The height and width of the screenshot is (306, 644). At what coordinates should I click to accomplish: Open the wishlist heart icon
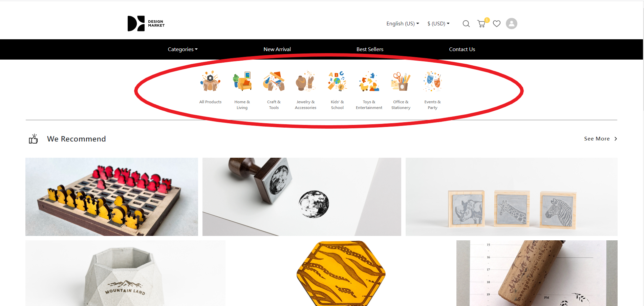(x=496, y=24)
